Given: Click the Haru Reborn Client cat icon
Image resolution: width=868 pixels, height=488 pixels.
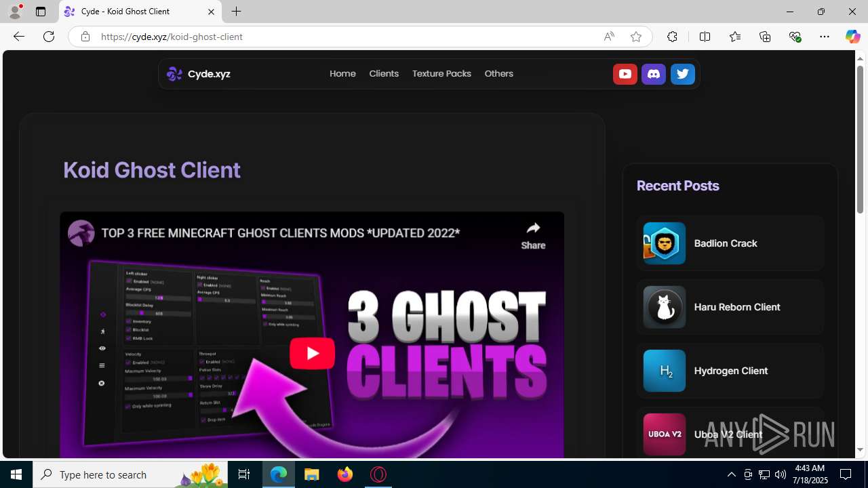Looking at the screenshot, I should pos(664,307).
